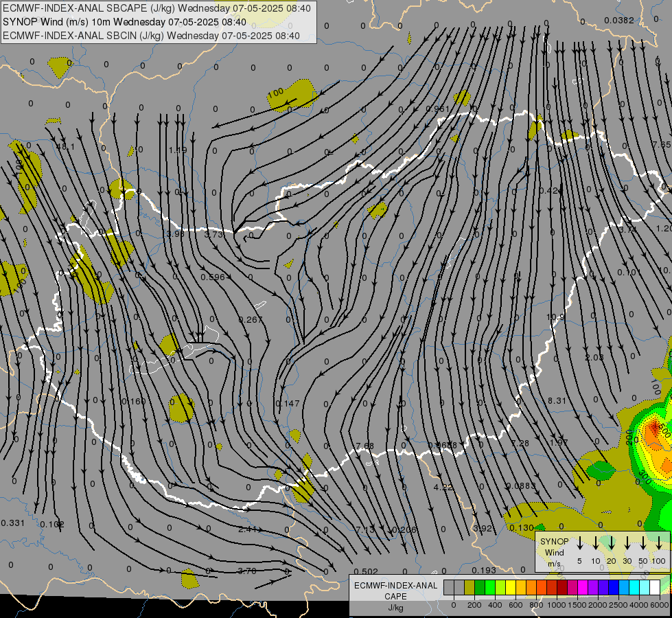Click the map value '0.193'
Viewport: 672px width, 618px height.
click(484, 571)
